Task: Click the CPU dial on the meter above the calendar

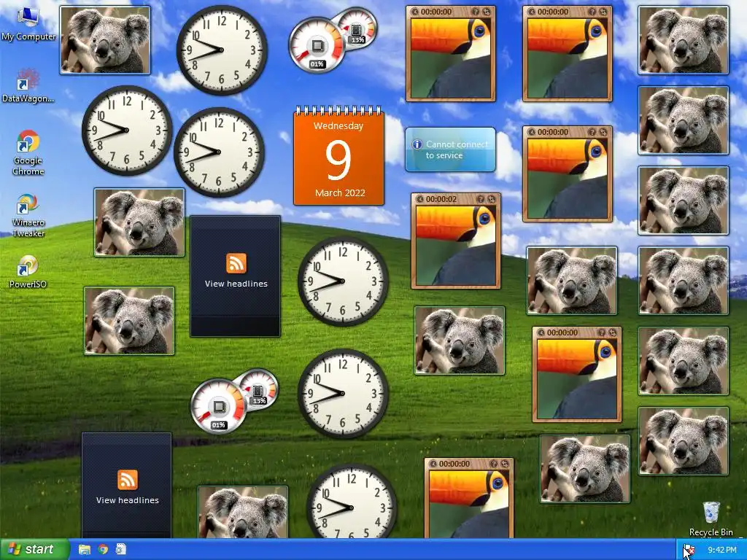Action: pos(317,46)
